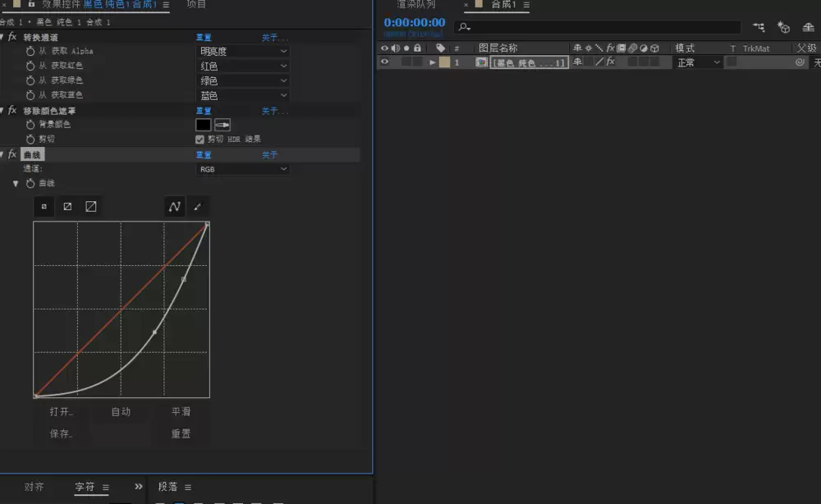Screen dimensions: 821x504
Task: Open the 绿色 channel dropdown
Action: (243, 80)
